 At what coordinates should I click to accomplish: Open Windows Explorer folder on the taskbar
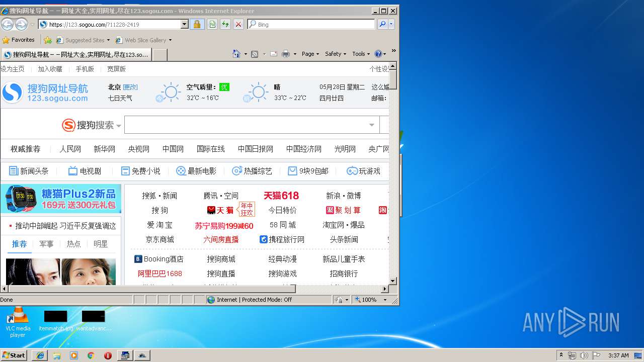point(57,355)
